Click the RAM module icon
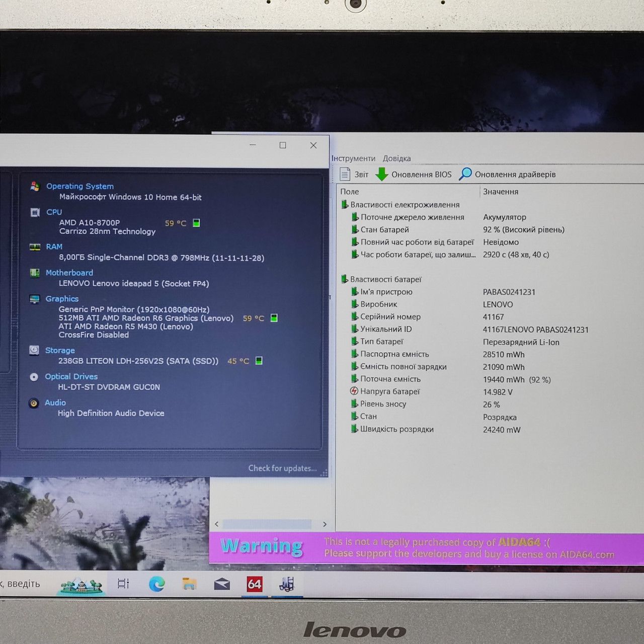This screenshot has height=644, width=644. [x=35, y=247]
